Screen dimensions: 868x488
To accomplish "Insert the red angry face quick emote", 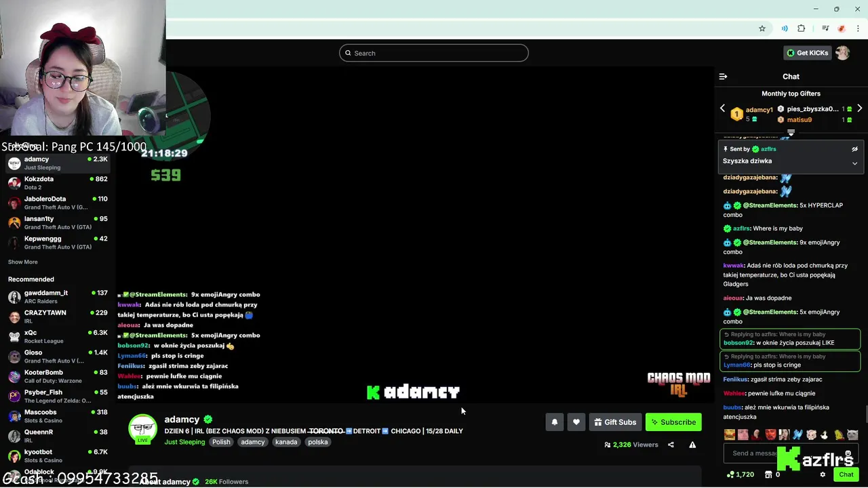I will 771,434.
